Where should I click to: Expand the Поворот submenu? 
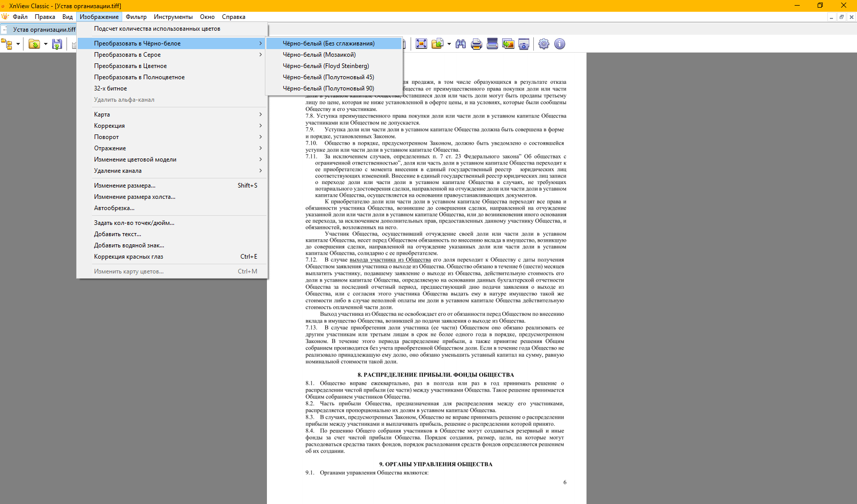coord(172,137)
